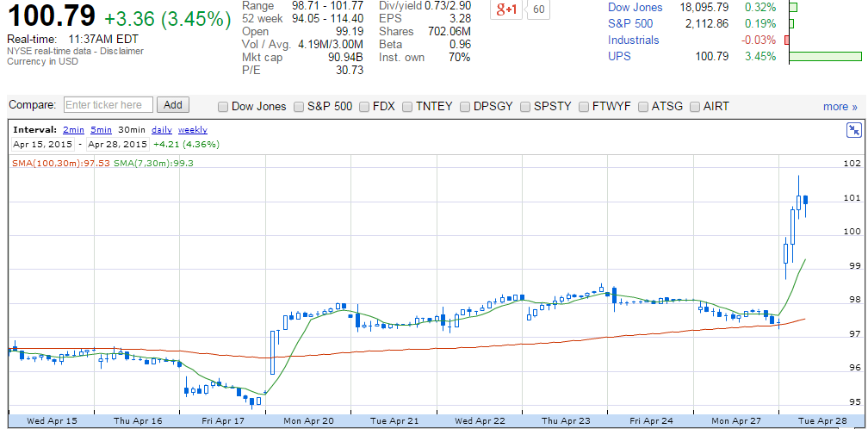Click the 52 week range 94.05 - 114.40
This screenshot has height=429, width=868.
pos(328,19)
